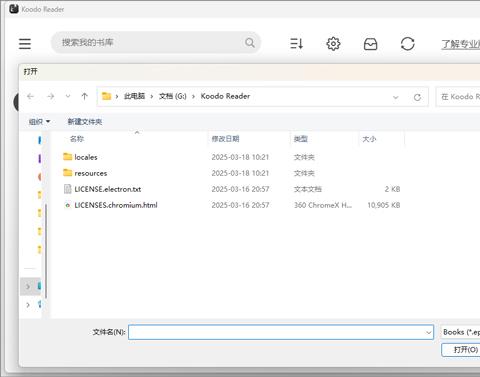Select 文档 (G:) in the breadcrumb
The image size is (480, 377).
[173, 96]
